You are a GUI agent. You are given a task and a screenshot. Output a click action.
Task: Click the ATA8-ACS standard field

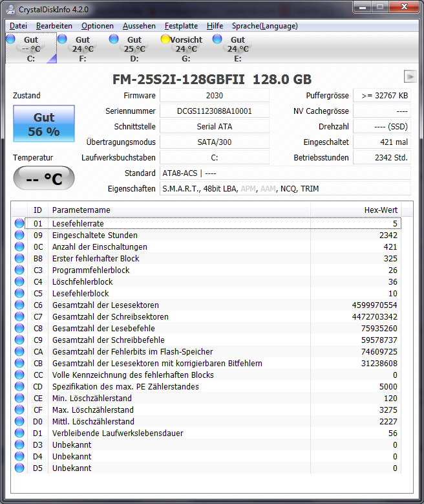[285, 173]
